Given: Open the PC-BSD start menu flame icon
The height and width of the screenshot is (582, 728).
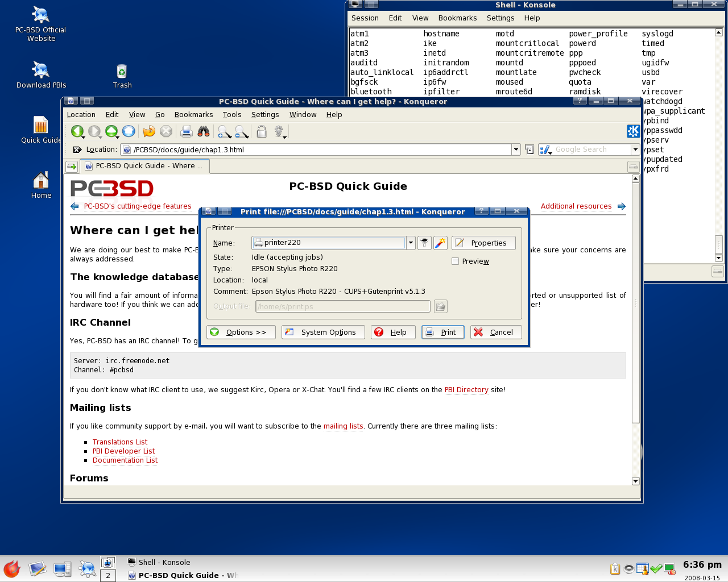Looking at the screenshot, I should tap(11, 568).
